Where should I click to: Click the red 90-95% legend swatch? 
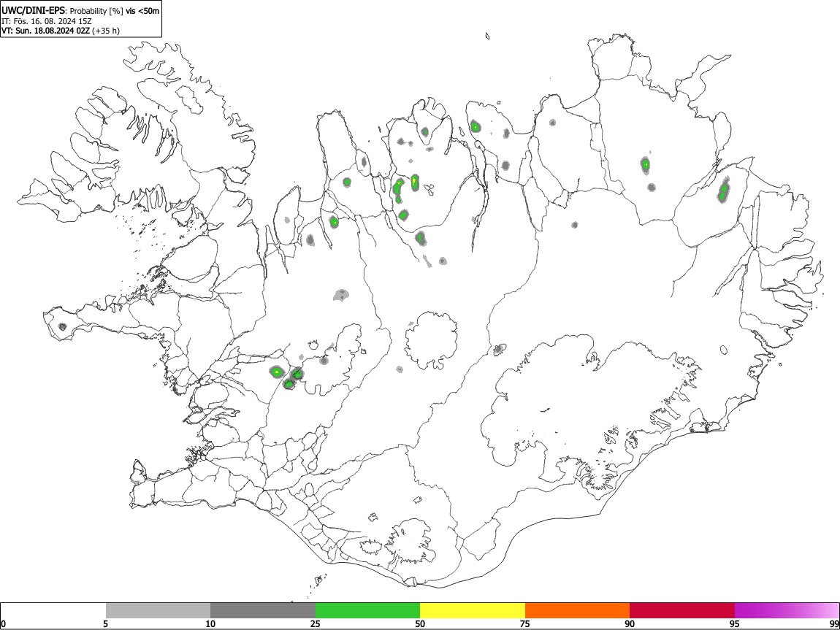682,611
